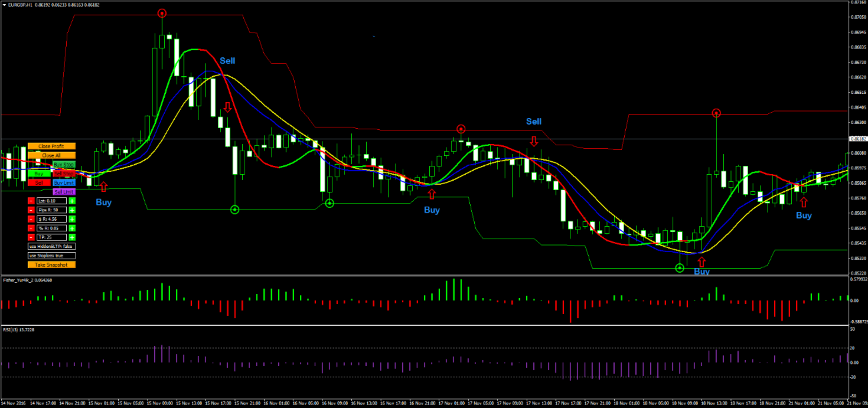Toggle the use Stoploss: true option
Viewport: 868px width, 408px height.
coord(52,255)
